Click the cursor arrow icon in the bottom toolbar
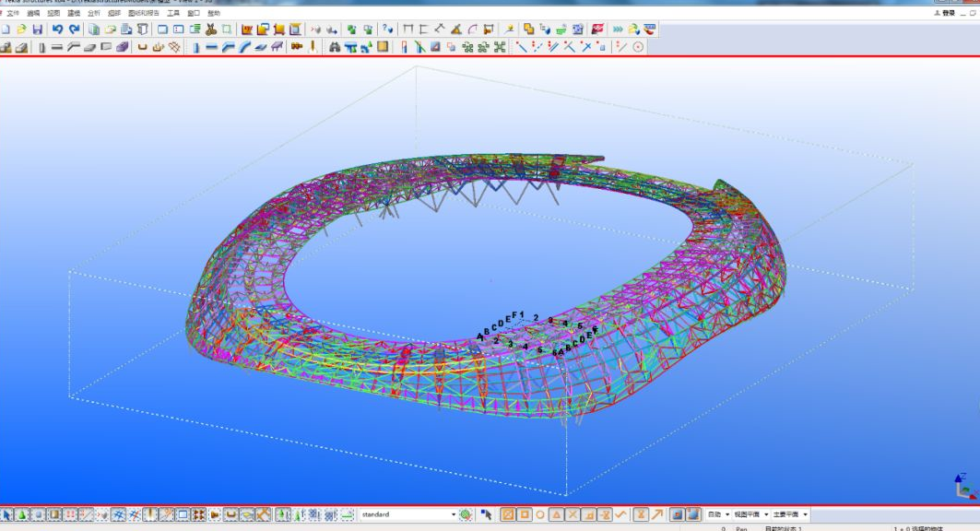Screen dimensions: 980x531 point(486,514)
